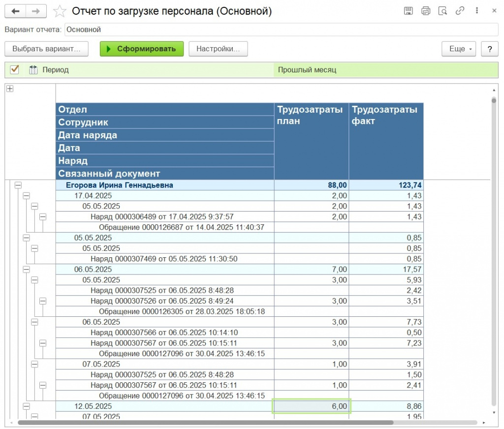Click the horizontal scrollbar at the bottom
504x429 pixels.
[x=205, y=422]
